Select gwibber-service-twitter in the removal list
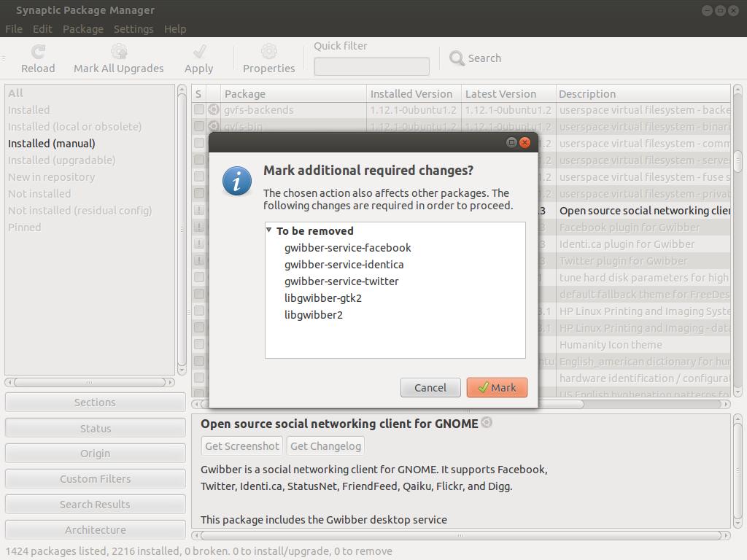The width and height of the screenshot is (747, 560). click(341, 281)
